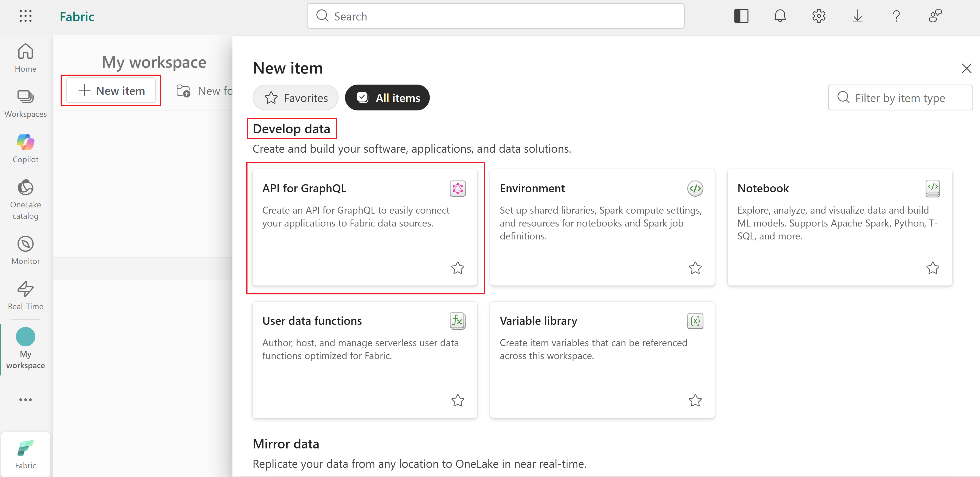The width and height of the screenshot is (980, 477).
Task: Go to Home in left navigation
Action: pos(26,58)
